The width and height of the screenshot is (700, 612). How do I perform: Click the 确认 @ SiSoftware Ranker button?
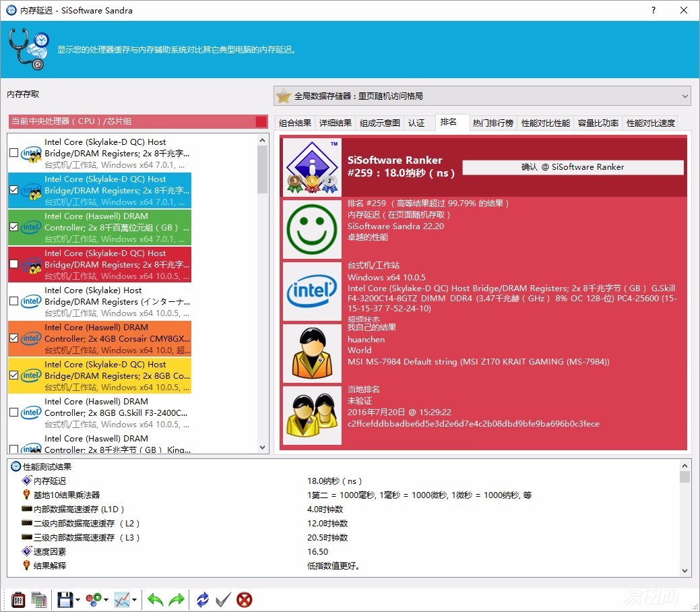pos(573,167)
